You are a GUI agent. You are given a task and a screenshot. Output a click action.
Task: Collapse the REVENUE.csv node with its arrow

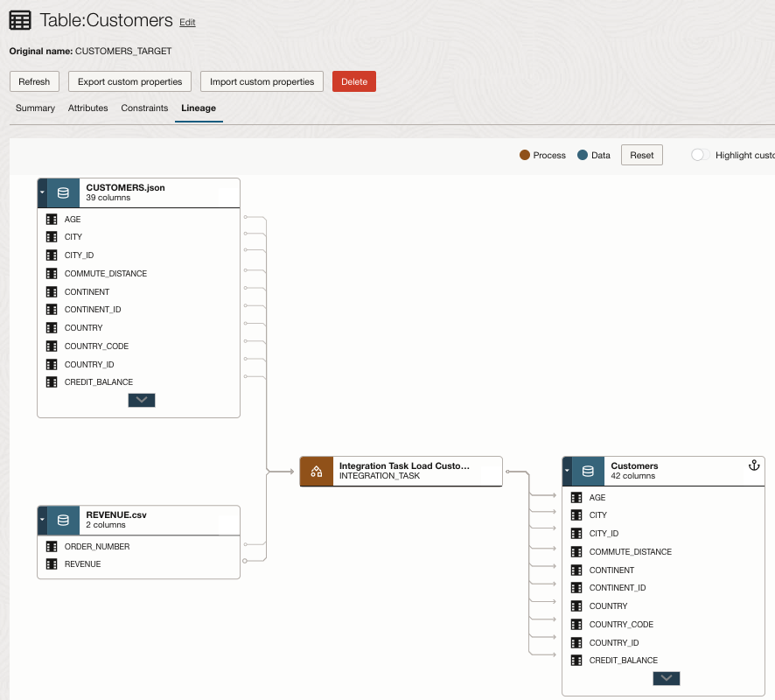pos(43,520)
